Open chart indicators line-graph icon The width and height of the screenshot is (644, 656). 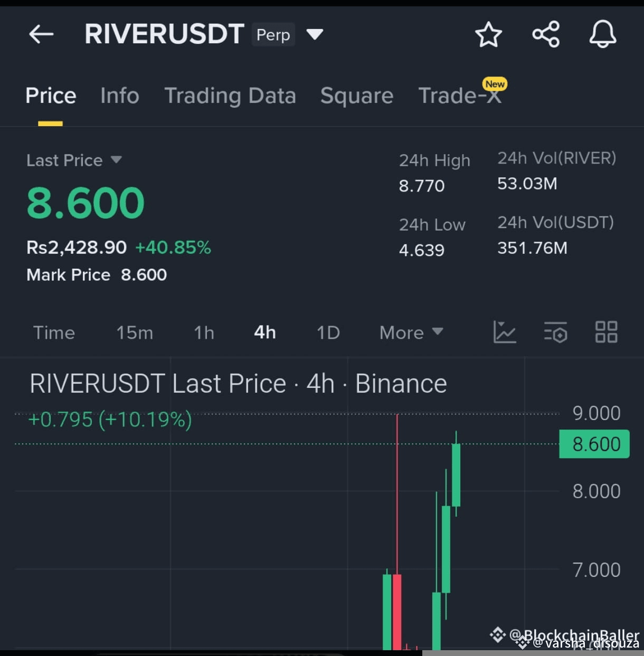(505, 332)
